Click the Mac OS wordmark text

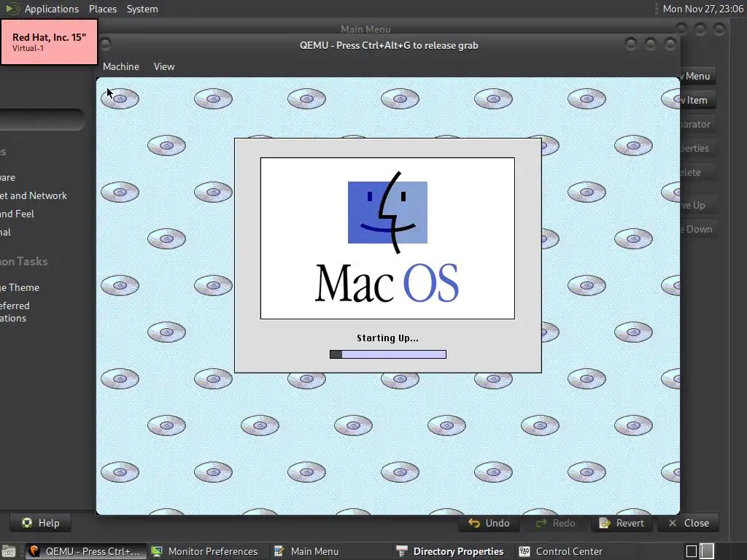pyautogui.click(x=387, y=283)
